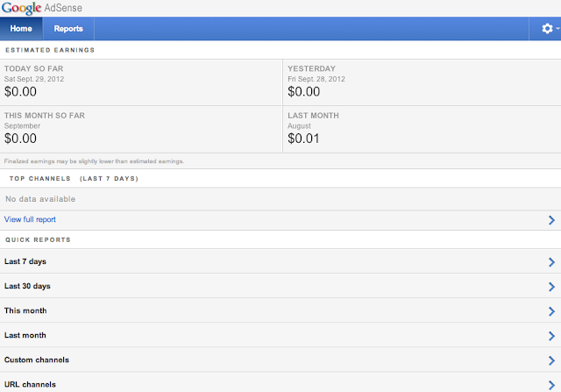Open the Last 30 days quick report
Viewport: 561px width, 392px height.
(27, 286)
